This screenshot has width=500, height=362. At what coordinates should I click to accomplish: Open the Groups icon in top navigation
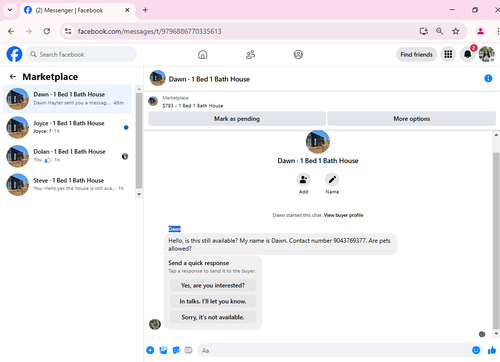click(298, 54)
